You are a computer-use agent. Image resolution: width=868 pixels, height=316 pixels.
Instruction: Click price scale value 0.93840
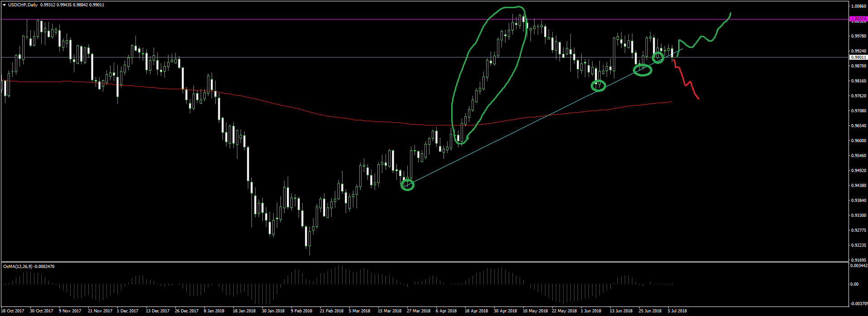(858, 201)
